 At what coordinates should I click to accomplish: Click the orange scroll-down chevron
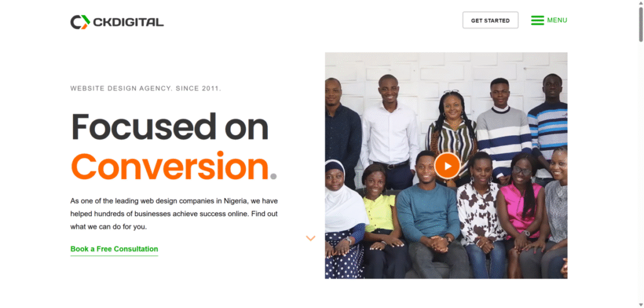(x=311, y=238)
